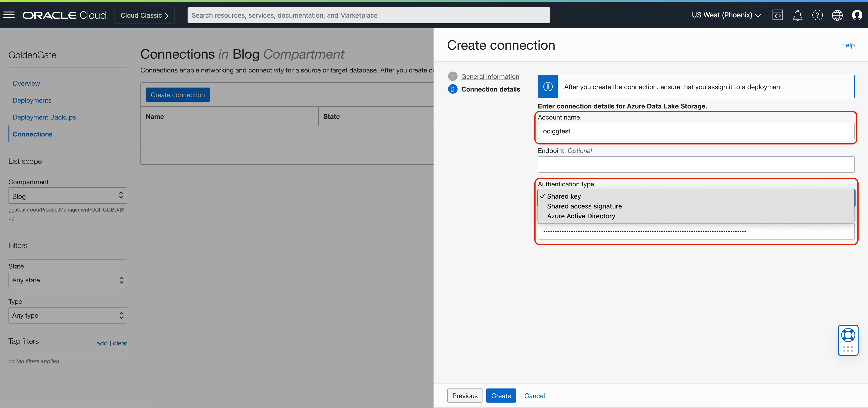The width and height of the screenshot is (868, 408).
Task: Open the hamburger navigation menu
Action: [x=9, y=15]
